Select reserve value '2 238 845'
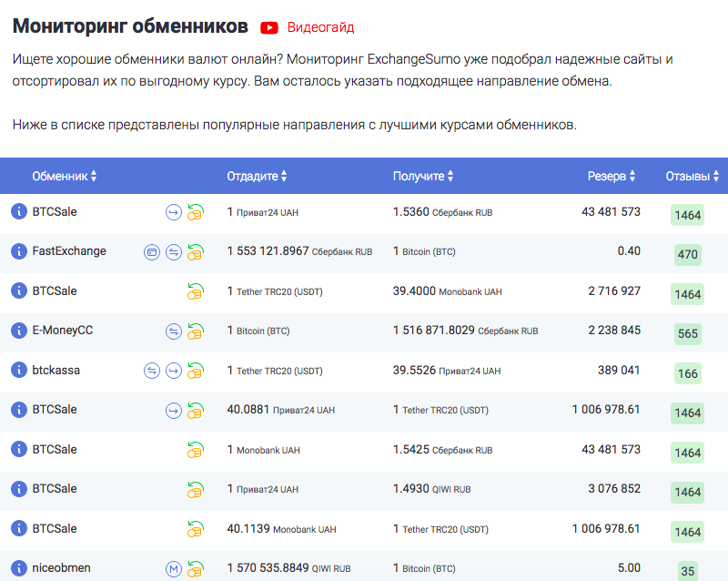This screenshot has height=581, width=728. 614,330
